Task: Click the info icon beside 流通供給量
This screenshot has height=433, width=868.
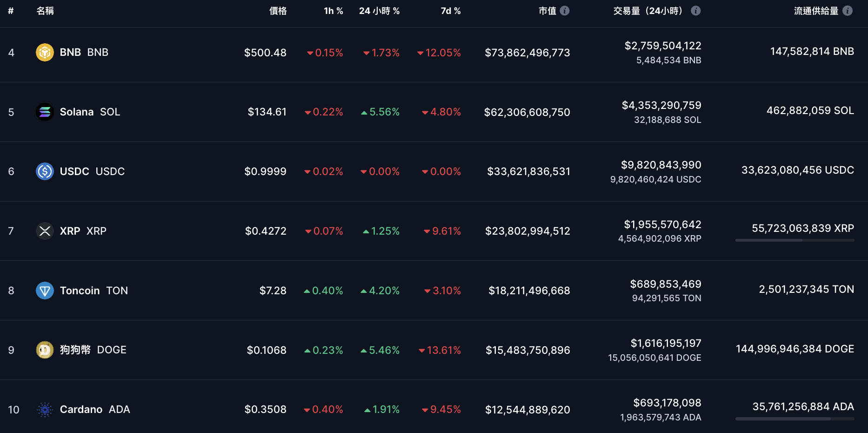Action: click(x=848, y=11)
